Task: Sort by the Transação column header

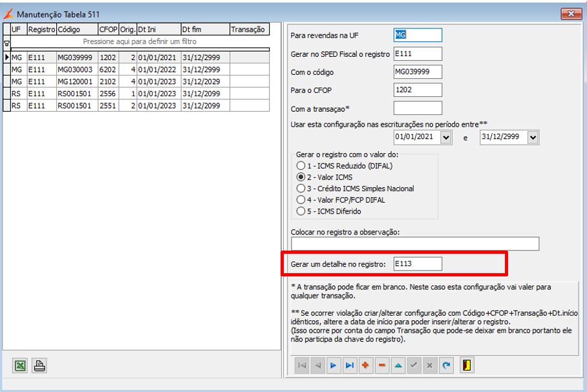Action: click(x=250, y=29)
